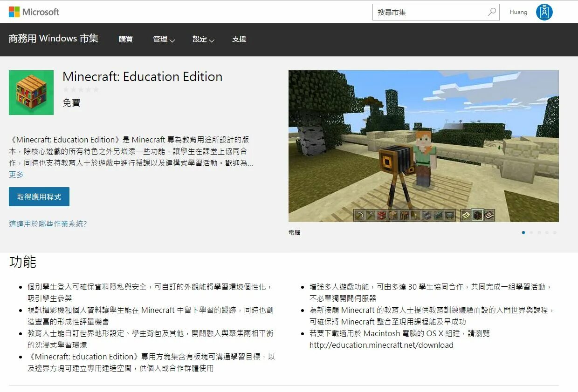
Task: Click the 電腦 caption under the screenshot
Action: (x=295, y=232)
